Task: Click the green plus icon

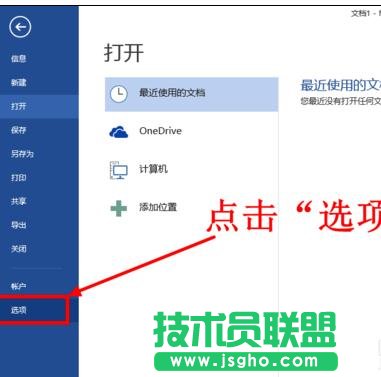Action: [119, 208]
